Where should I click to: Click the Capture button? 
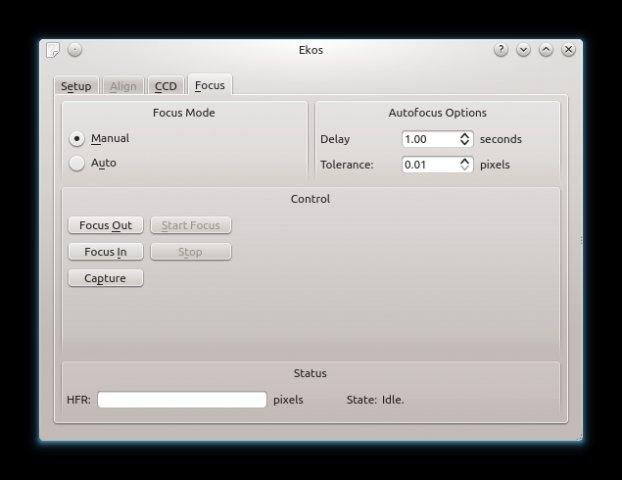(x=106, y=278)
